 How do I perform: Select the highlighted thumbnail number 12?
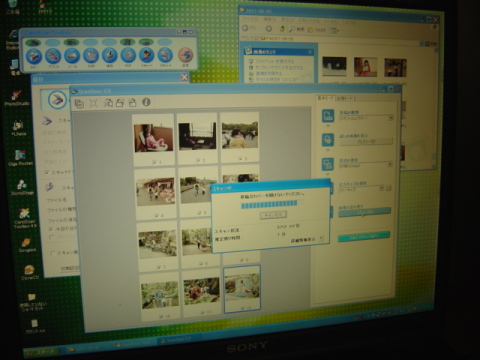242,289
